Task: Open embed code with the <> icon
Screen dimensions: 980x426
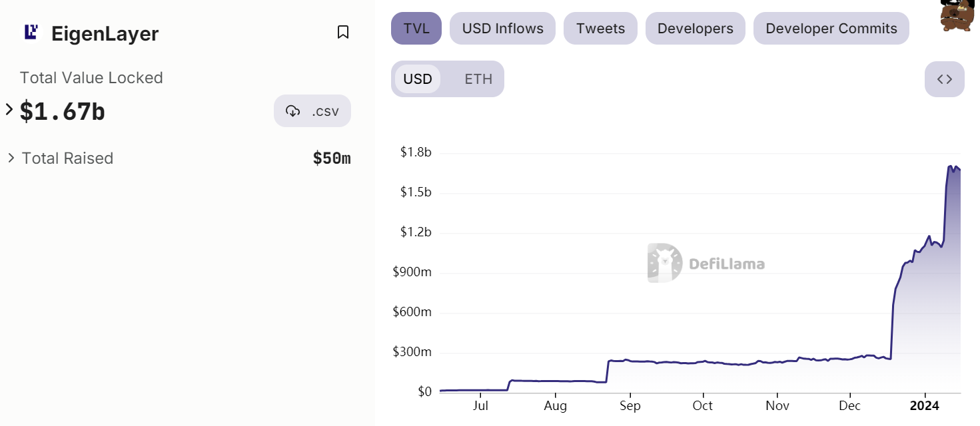Action: tap(944, 79)
